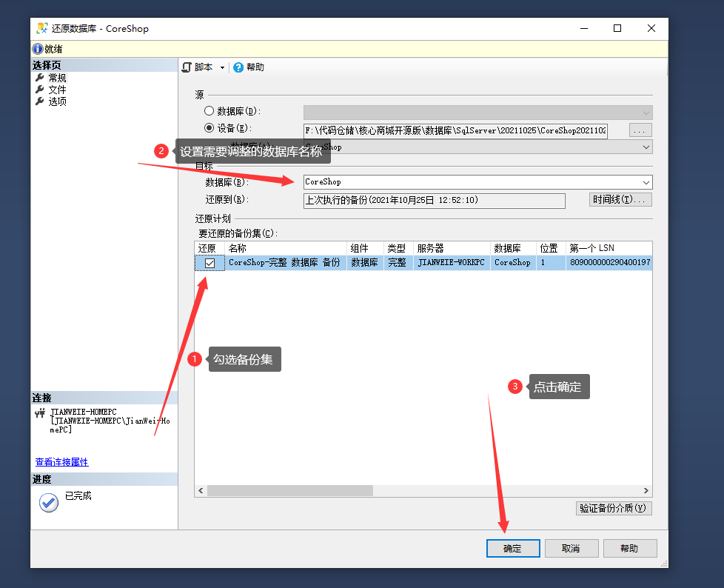Open the 帮助 help icon in toolbar
The width and height of the screenshot is (724, 588).
tap(238, 67)
